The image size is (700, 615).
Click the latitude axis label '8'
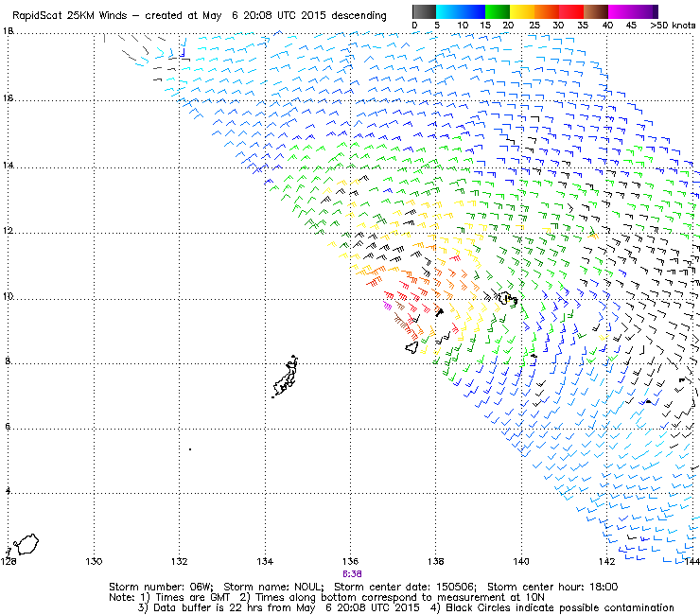click(x=8, y=360)
